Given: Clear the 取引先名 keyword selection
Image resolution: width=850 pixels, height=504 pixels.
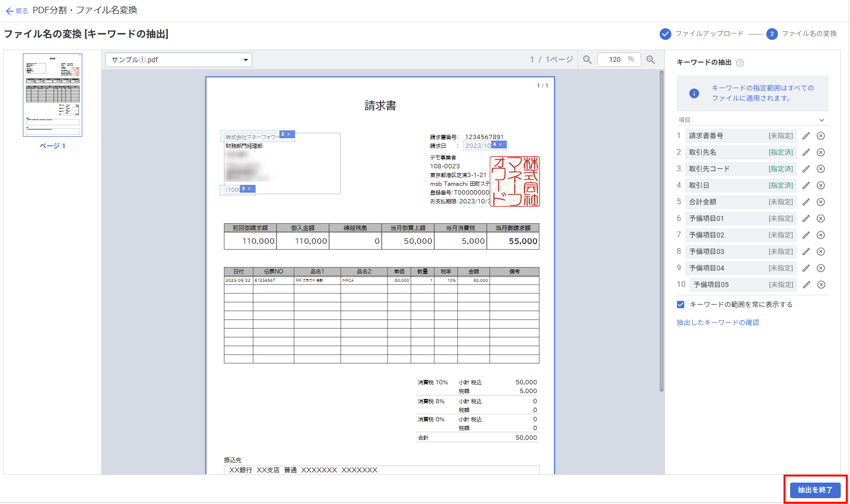Looking at the screenshot, I should (821, 153).
